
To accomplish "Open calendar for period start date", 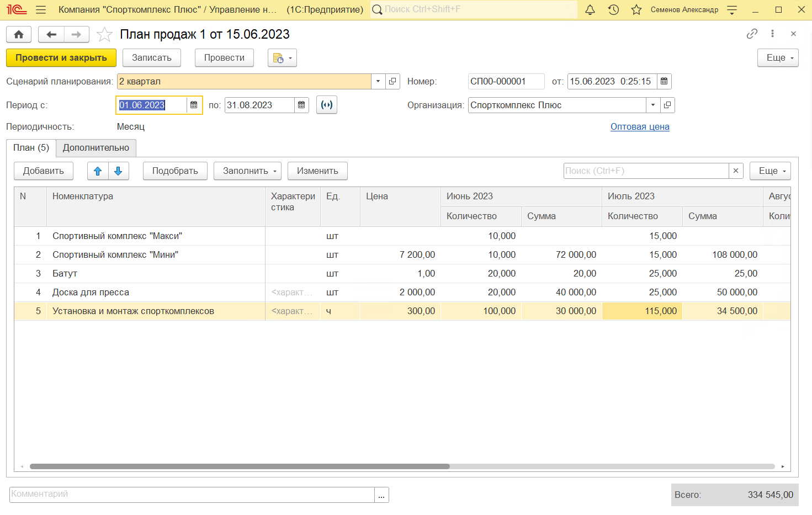I will point(194,105).
